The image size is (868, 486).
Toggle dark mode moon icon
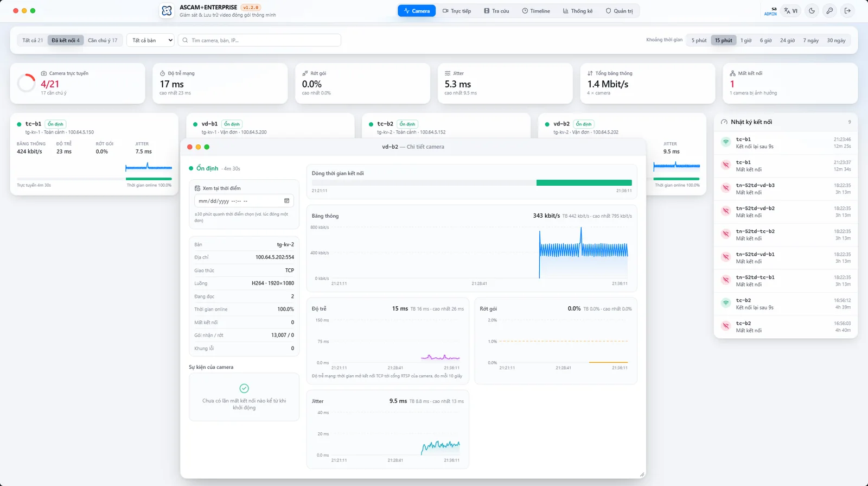click(x=812, y=11)
